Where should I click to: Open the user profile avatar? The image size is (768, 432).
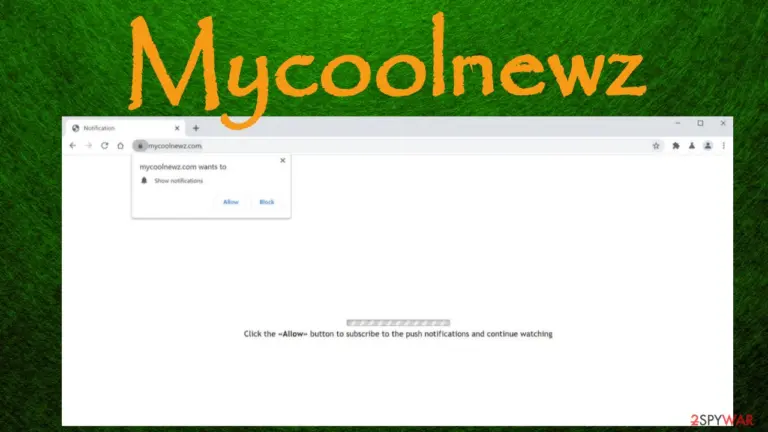708,145
